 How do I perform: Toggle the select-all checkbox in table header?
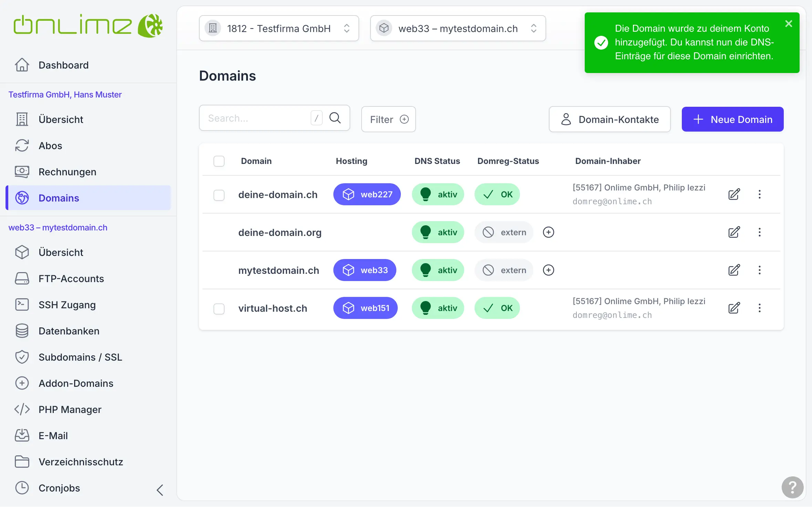[x=219, y=161]
